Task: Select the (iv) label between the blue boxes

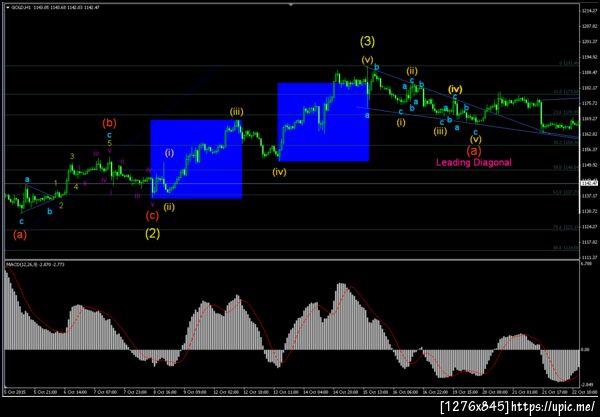Action: (279, 172)
